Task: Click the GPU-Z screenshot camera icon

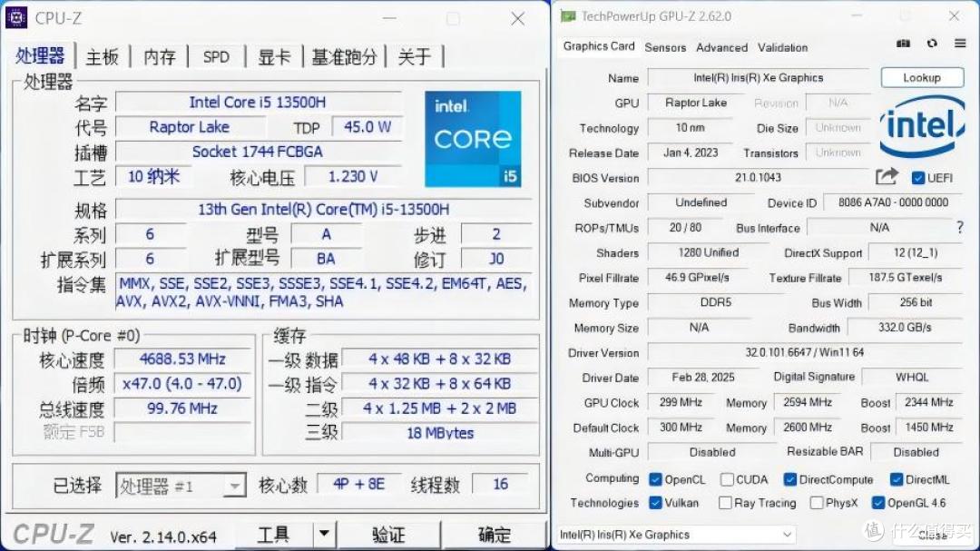Action: 903,44
